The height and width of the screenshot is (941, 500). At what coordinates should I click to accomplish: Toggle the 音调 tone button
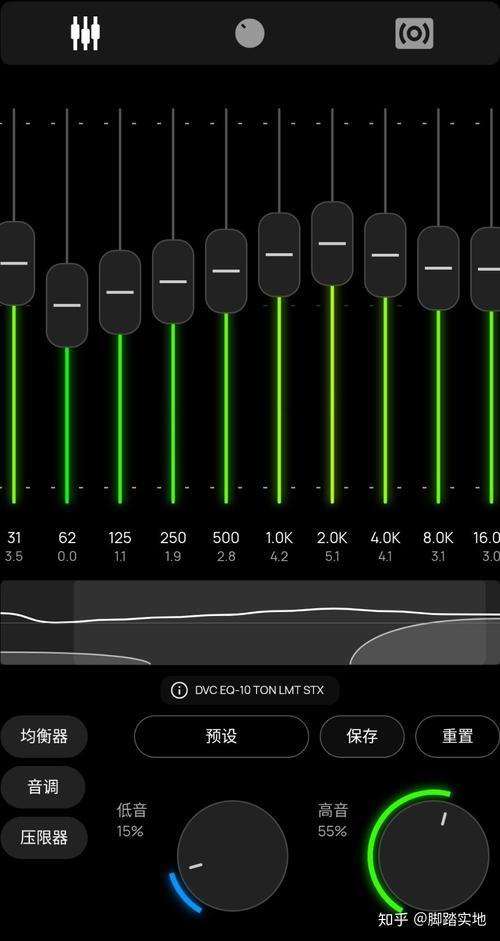tap(43, 787)
